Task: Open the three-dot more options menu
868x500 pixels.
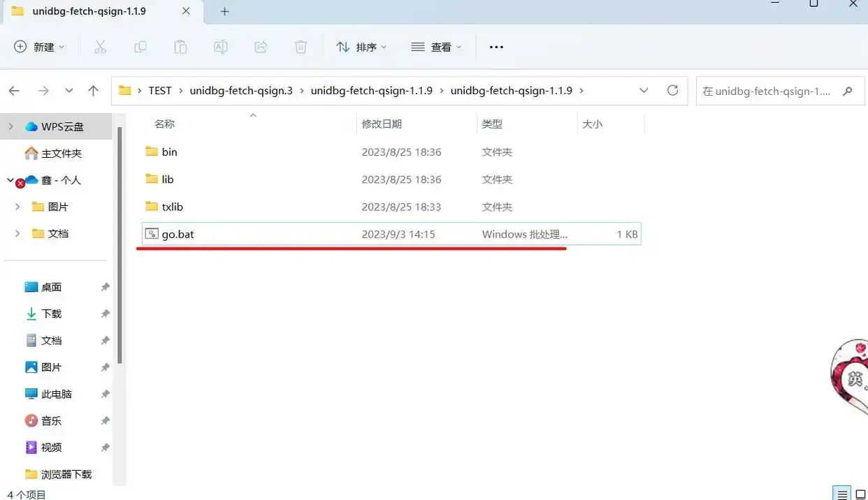Action: 496,47
